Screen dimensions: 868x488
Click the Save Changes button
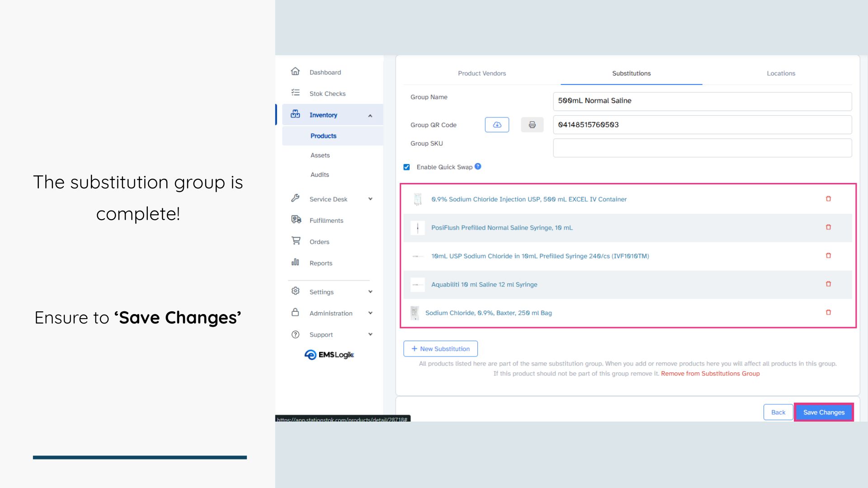click(x=824, y=412)
